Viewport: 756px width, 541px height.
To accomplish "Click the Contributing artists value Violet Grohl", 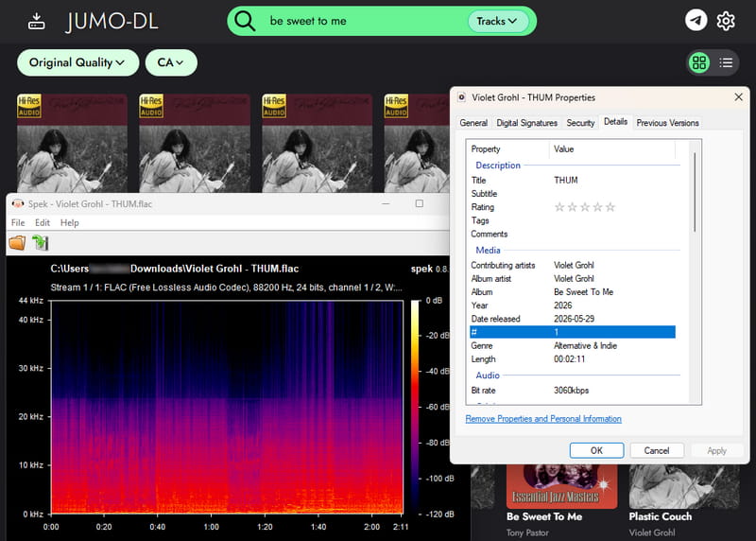I will (574, 266).
